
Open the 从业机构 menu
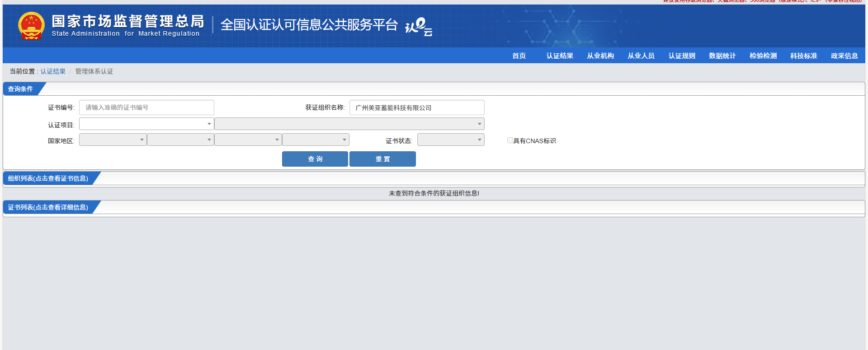tap(600, 56)
